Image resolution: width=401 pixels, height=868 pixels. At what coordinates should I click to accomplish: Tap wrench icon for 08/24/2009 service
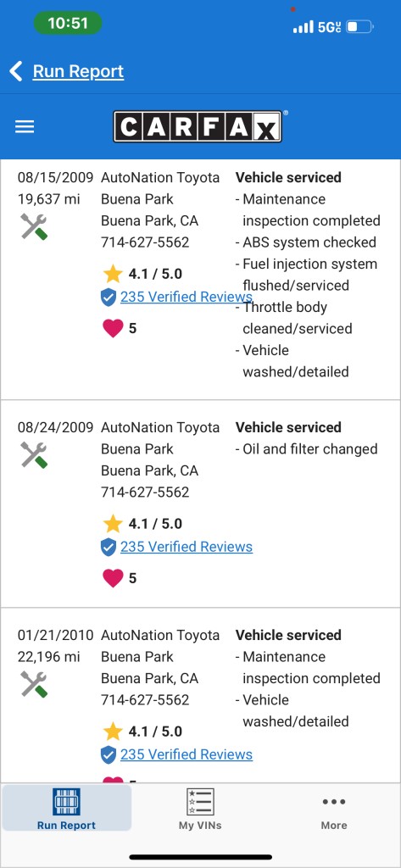tap(35, 454)
